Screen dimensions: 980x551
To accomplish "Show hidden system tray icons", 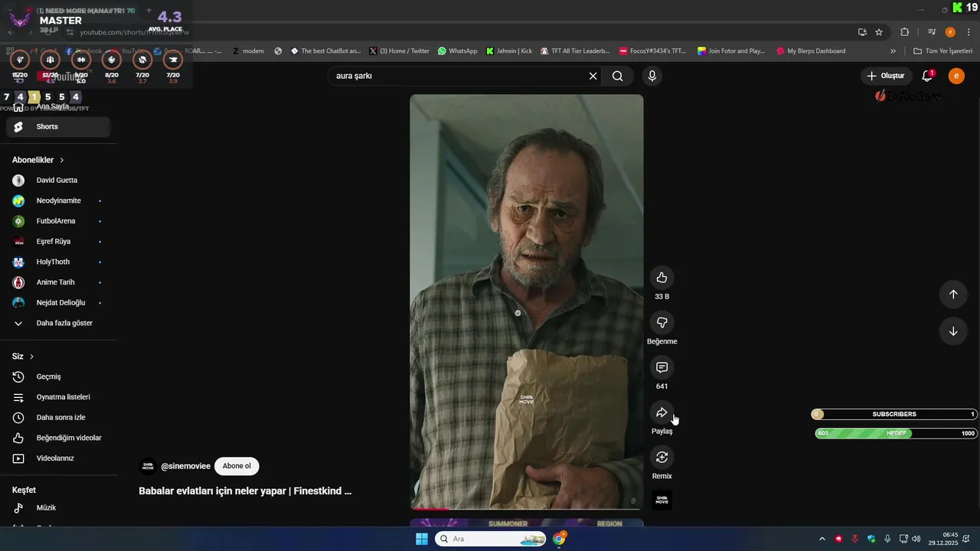I will click(822, 539).
